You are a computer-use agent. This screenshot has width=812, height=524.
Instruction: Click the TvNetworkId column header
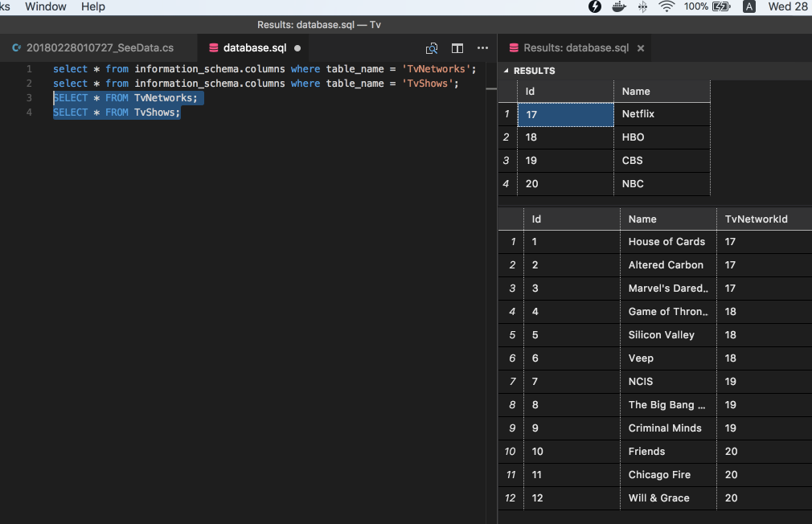pyautogui.click(x=754, y=219)
